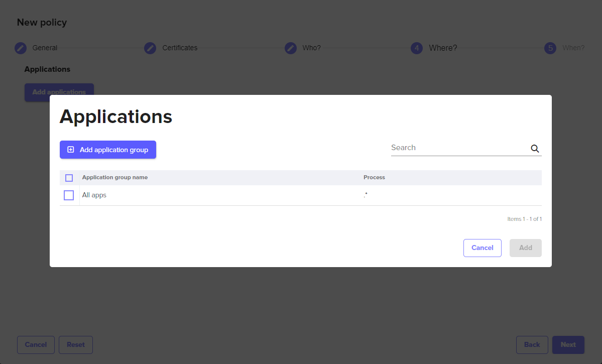Click the Process column header
This screenshot has height=364, width=602.
point(374,178)
